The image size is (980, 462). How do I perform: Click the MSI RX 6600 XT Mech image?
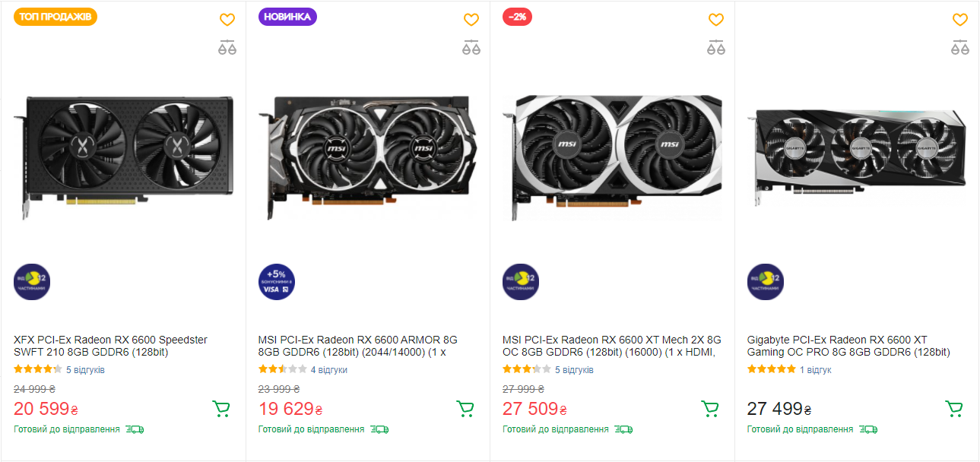pos(612,158)
